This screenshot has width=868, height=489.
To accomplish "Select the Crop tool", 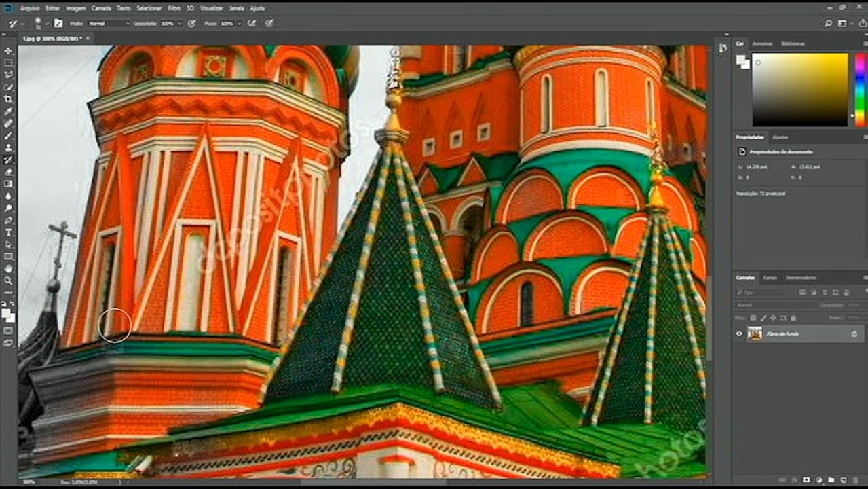I will [9, 99].
